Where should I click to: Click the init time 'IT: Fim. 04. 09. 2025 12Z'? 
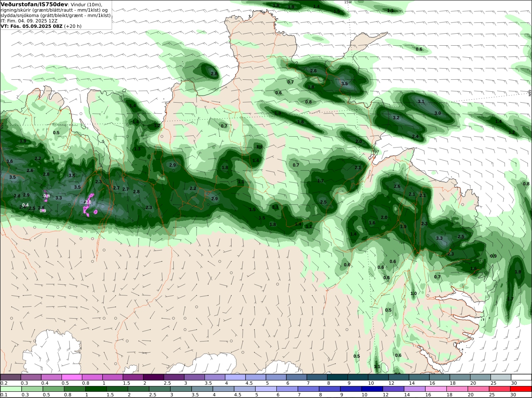(29, 20)
